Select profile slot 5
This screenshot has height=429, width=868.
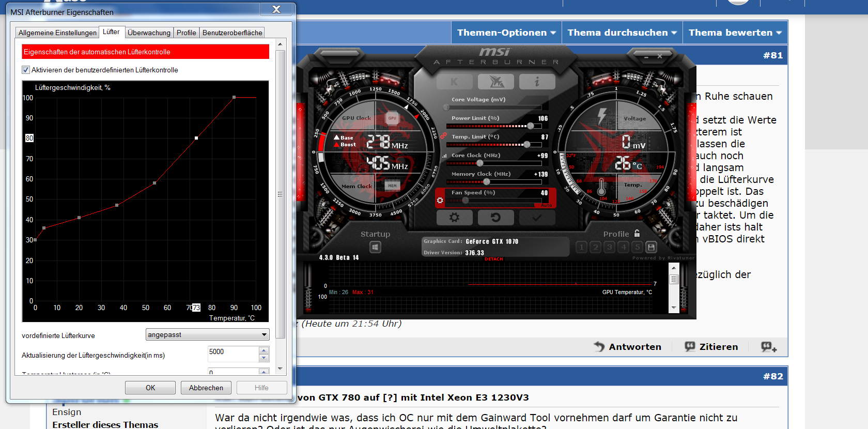(x=638, y=247)
